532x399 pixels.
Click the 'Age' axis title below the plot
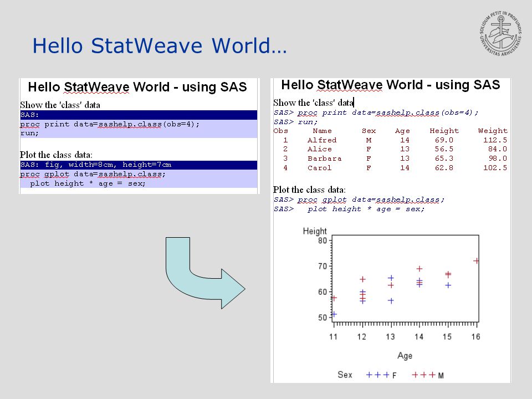pos(405,356)
